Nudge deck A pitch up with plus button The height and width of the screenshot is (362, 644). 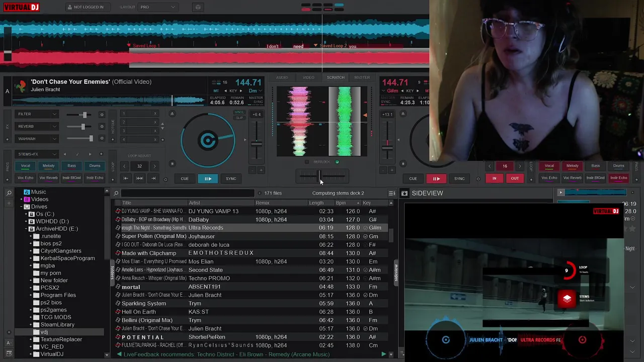[261, 170]
